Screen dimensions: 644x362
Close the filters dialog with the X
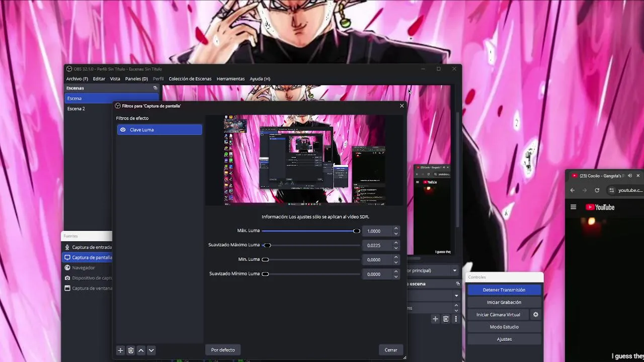point(401,106)
